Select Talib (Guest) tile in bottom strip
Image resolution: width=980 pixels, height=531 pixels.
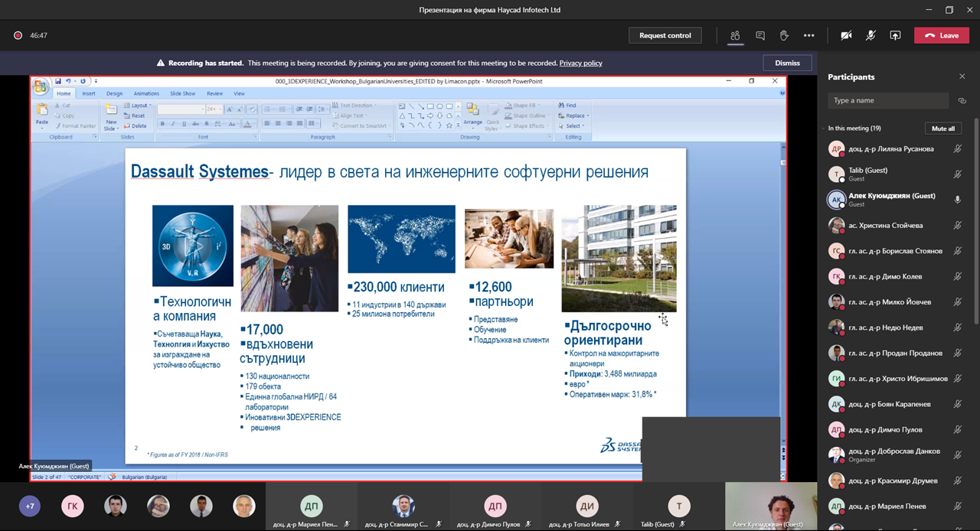pyautogui.click(x=679, y=507)
